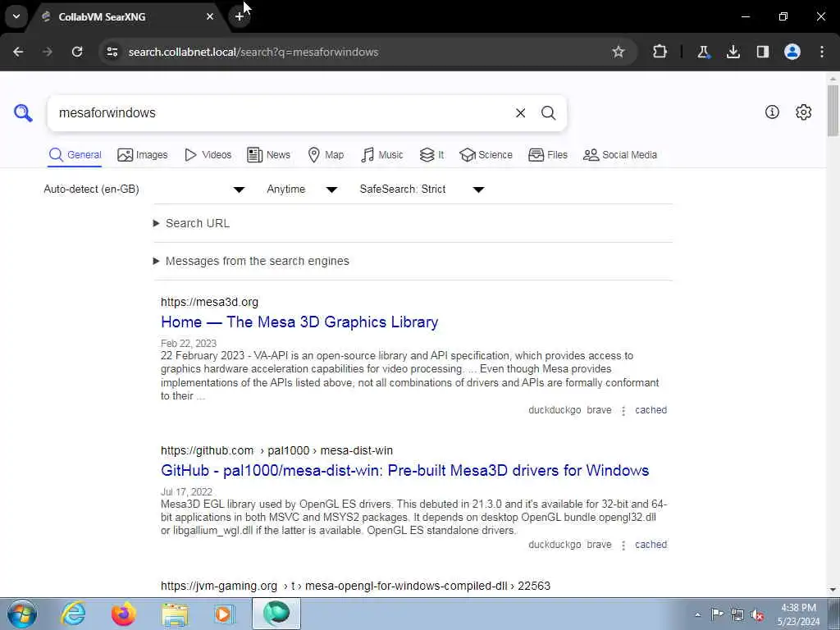The width and height of the screenshot is (840, 630).
Task: Submit search with the magnifier button
Action: click(x=548, y=113)
